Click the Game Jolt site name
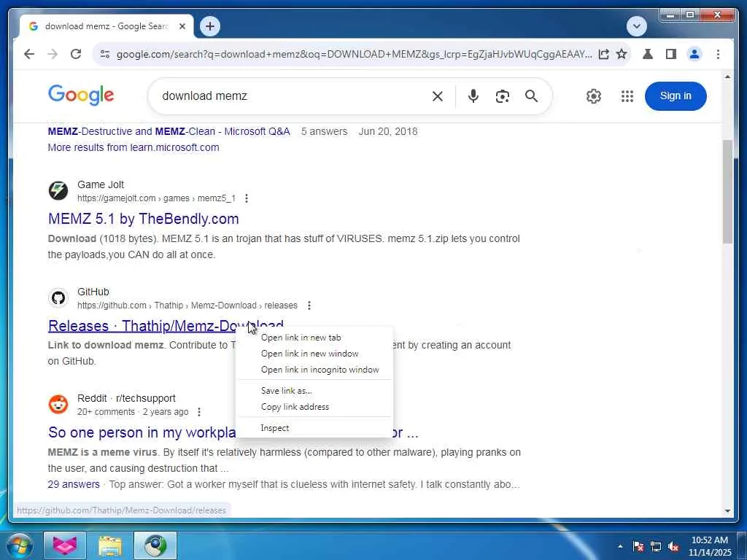The image size is (747, 560). pos(101,184)
